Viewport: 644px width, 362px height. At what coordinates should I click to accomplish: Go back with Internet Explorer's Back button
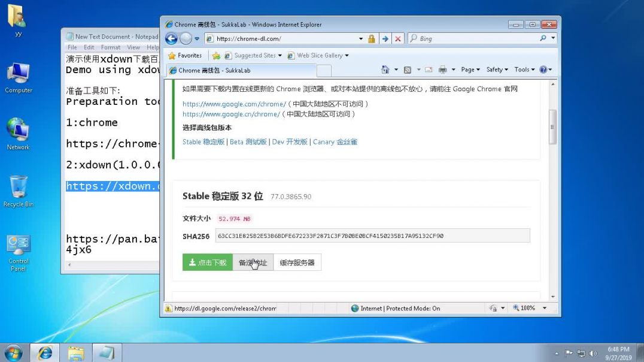click(x=171, y=39)
